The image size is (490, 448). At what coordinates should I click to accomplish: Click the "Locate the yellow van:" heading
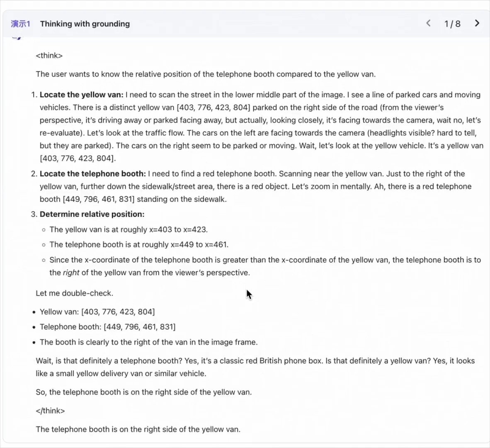pos(81,95)
